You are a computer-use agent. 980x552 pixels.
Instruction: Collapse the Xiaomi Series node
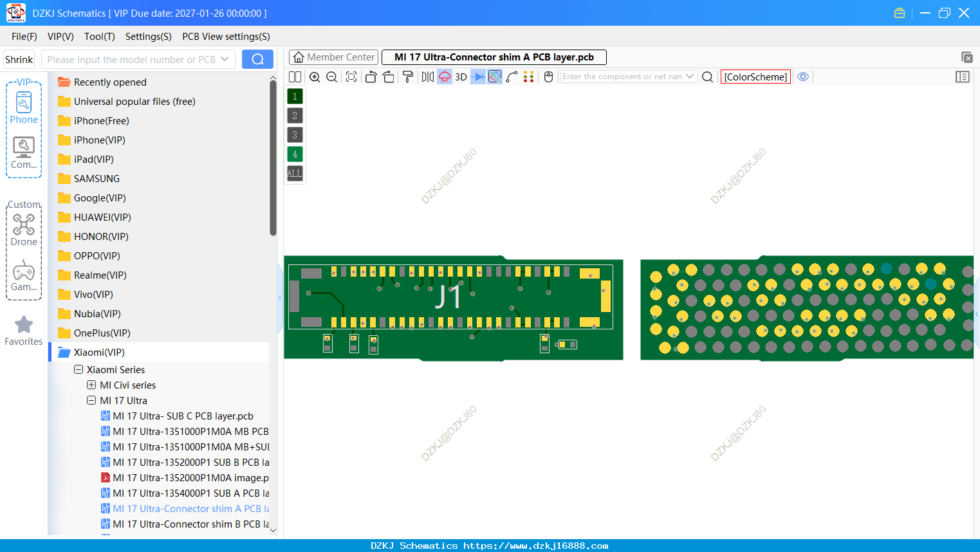[79, 370]
